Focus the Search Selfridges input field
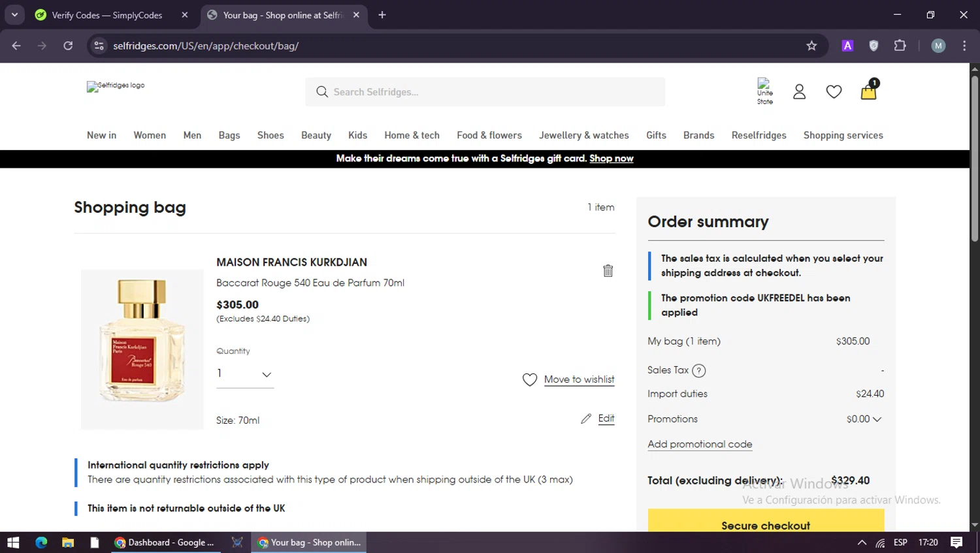 click(x=485, y=92)
